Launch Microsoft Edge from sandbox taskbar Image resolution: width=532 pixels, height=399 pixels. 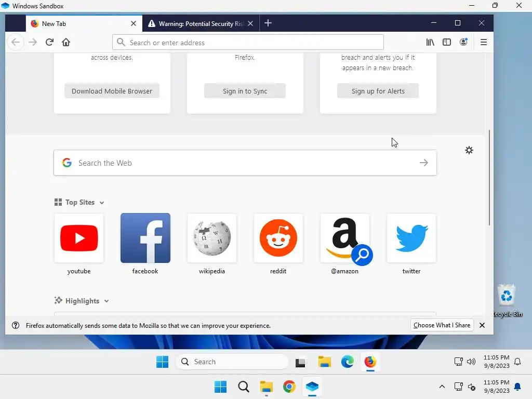pyautogui.click(x=348, y=362)
